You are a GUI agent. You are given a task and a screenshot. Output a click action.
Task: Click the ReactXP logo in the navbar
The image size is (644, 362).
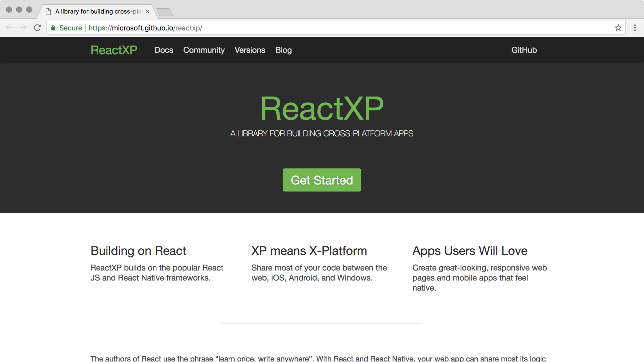tap(114, 50)
